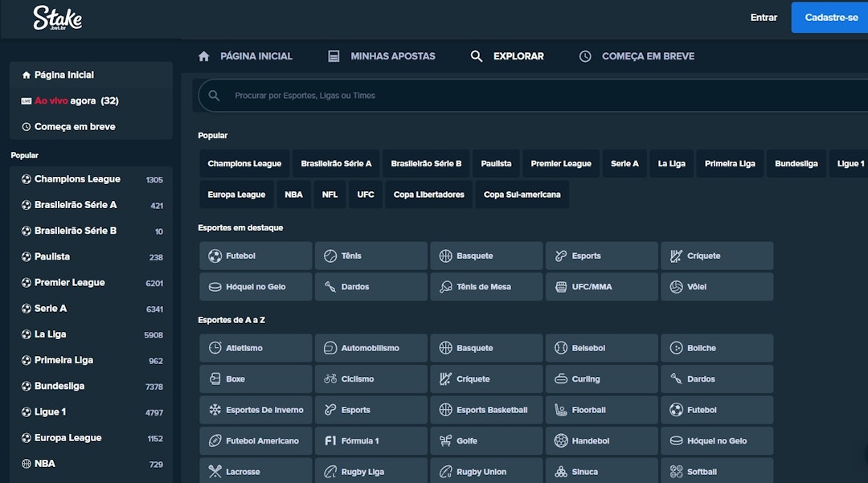Viewport: 868px width, 483px height.
Task: Click the Ciclismo bicycle icon
Action: [x=330, y=379]
